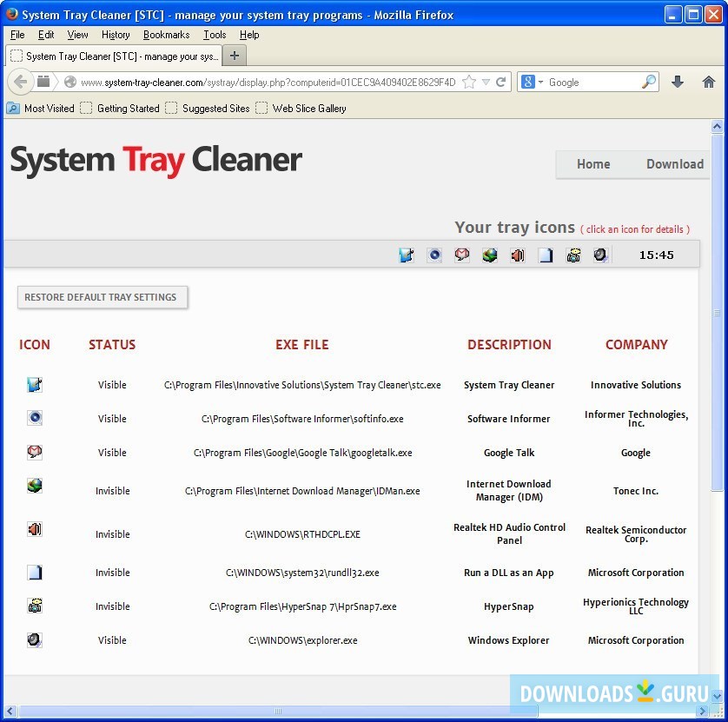Click the Google Talk description cell
The width and height of the screenshot is (728, 722).
pyautogui.click(x=509, y=453)
